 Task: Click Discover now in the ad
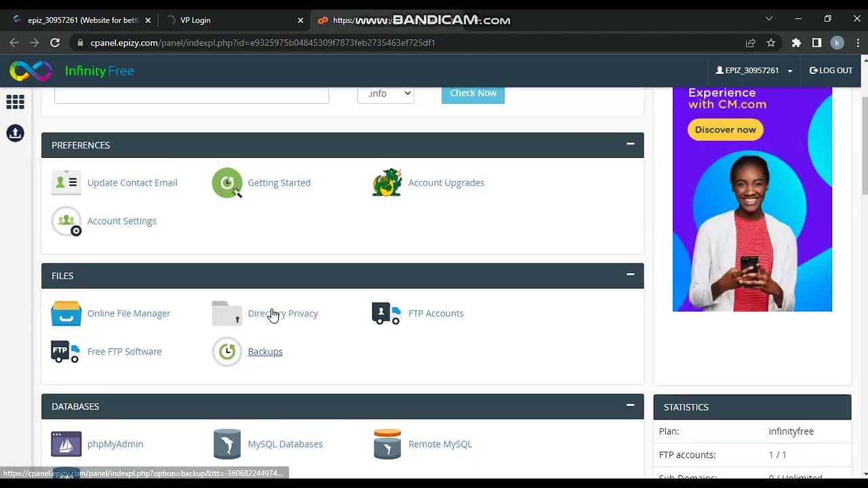(x=726, y=129)
